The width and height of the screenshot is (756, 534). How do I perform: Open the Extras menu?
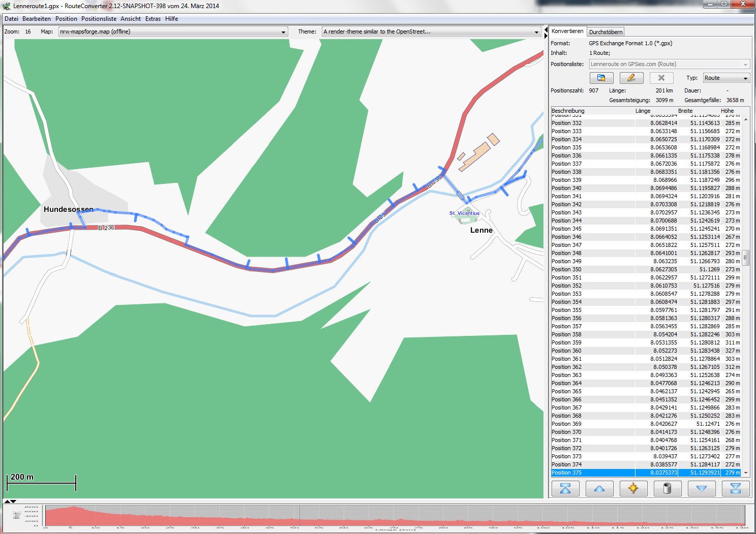click(153, 19)
